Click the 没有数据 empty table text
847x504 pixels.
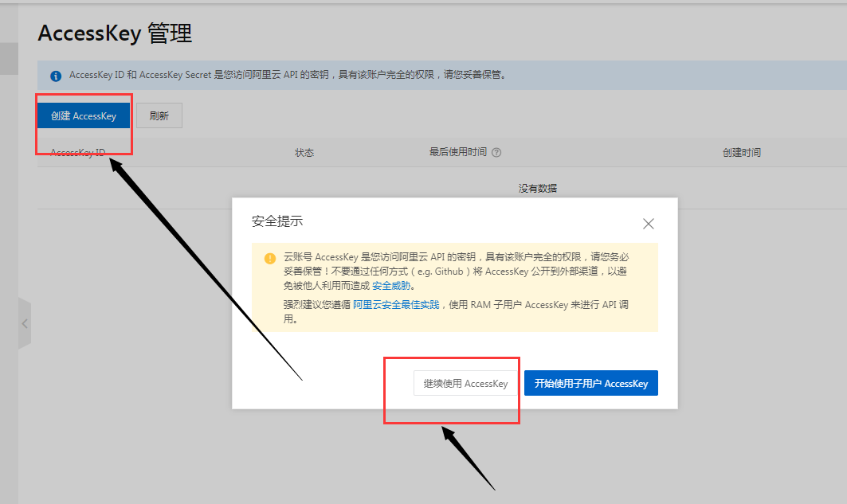pyautogui.click(x=538, y=188)
